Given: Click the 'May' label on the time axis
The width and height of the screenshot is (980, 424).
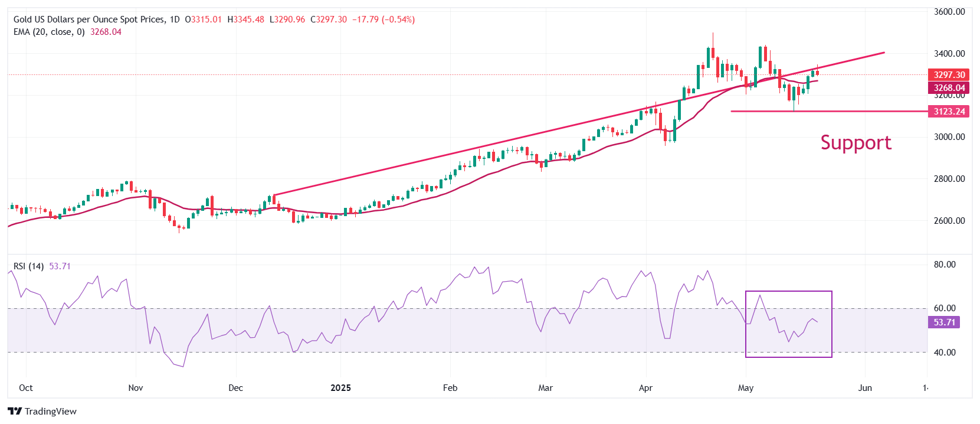Looking at the screenshot, I should point(746,388).
